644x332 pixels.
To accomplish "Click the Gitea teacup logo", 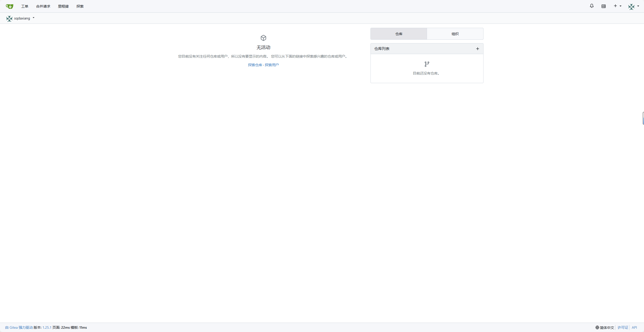I will click(x=9, y=6).
